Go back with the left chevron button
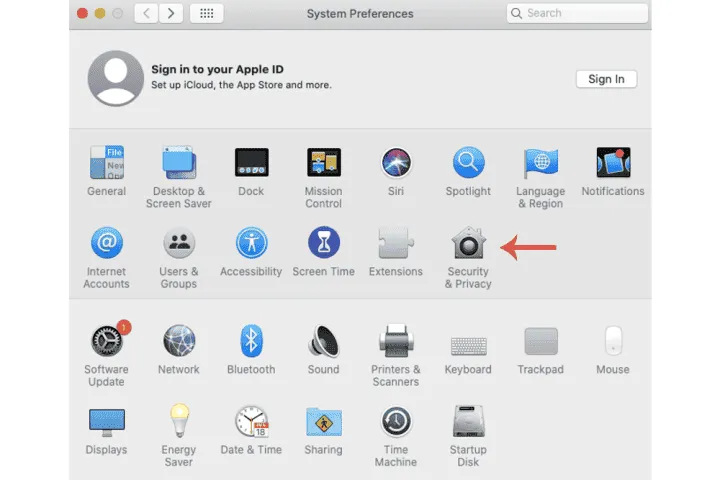The width and height of the screenshot is (720, 480). click(x=147, y=13)
